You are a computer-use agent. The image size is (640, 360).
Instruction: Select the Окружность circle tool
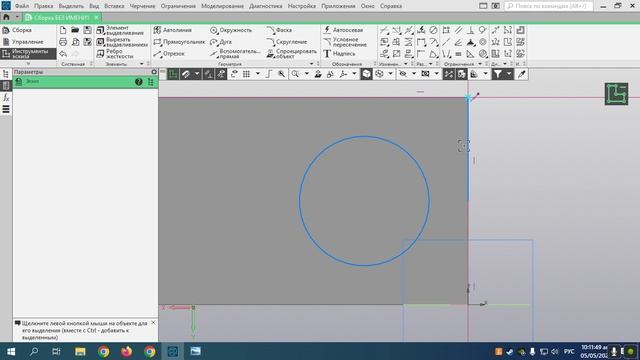pyautogui.click(x=231, y=30)
